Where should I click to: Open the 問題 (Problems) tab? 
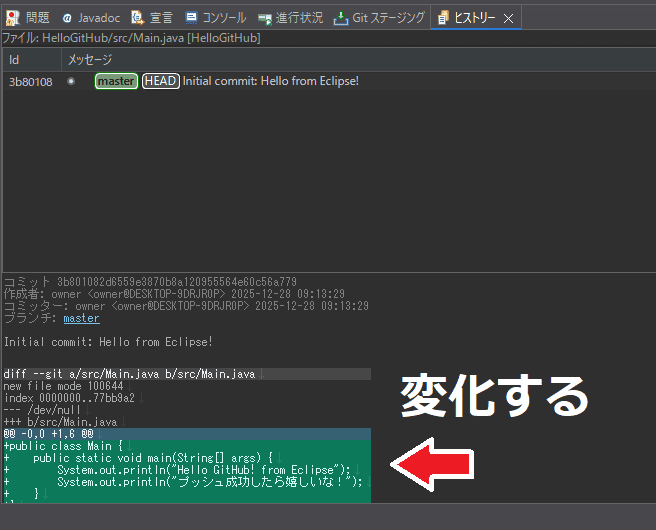[30, 18]
